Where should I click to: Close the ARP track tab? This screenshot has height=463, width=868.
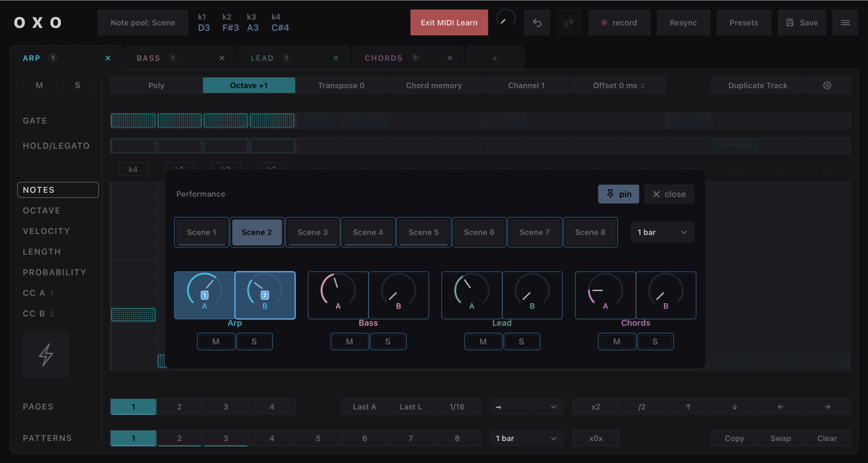coord(108,58)
